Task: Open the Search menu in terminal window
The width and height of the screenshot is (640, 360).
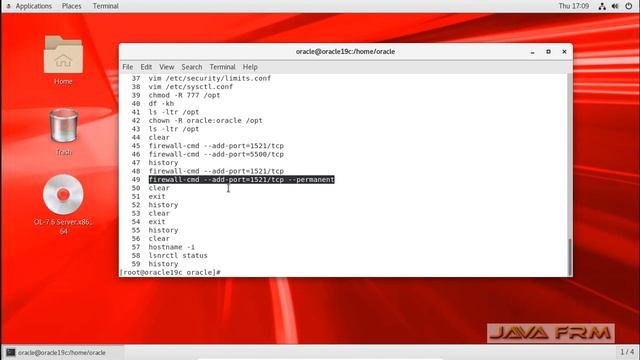Action: pyautogui.click(x=192, y=67)
